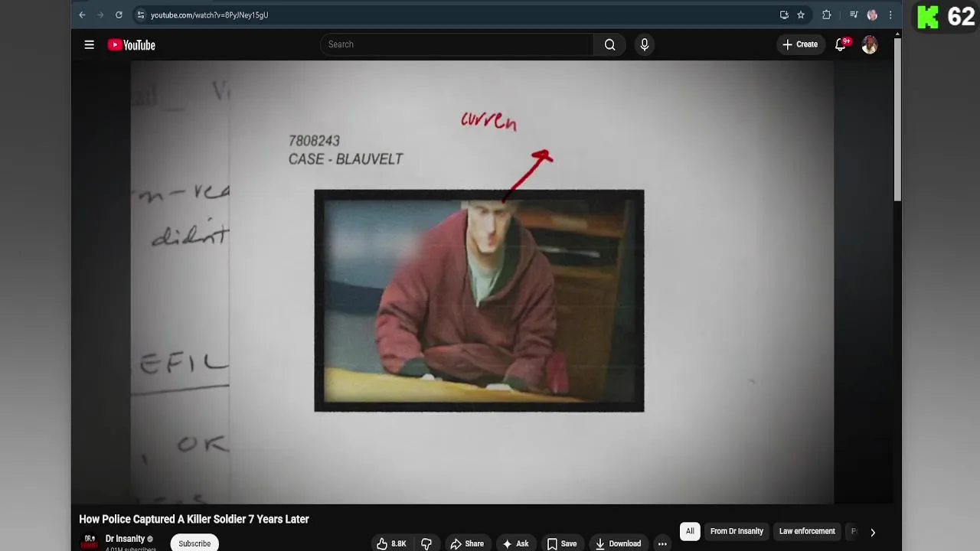
Task: Open YouTube account avatar menu
Action: (869, 45)
